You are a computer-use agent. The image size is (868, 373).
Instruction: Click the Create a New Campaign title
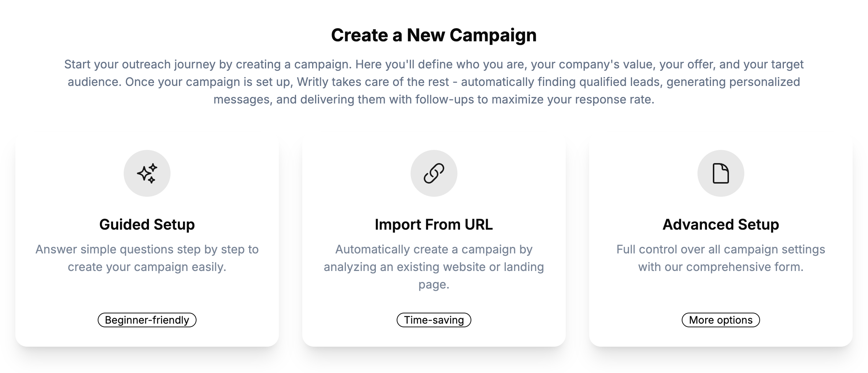point(434,35)
